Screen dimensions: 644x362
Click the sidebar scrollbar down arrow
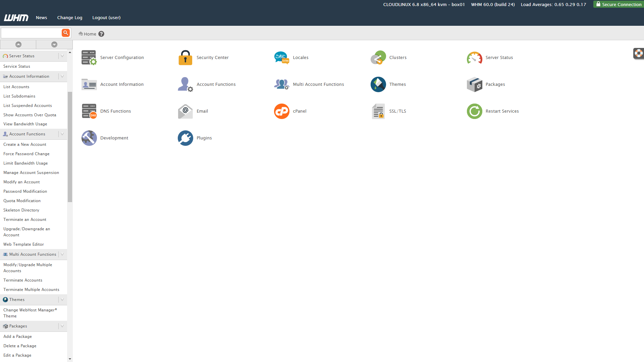(70, 359)
